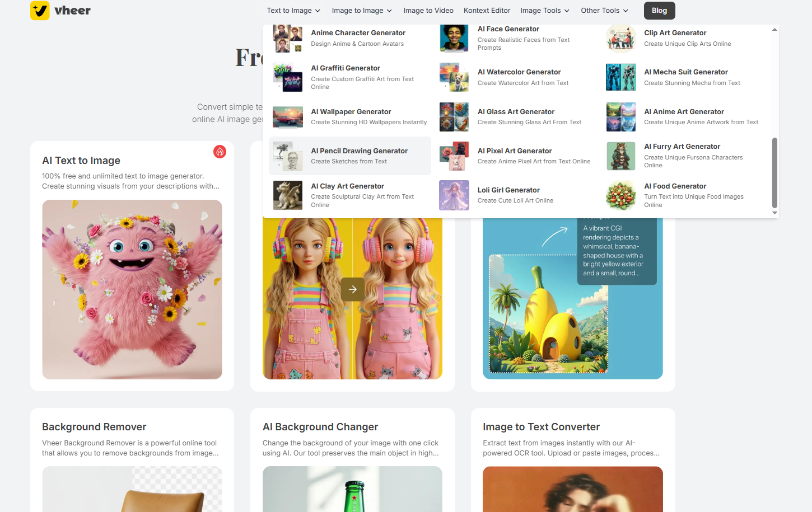Open AI Wallpaper Generator link
Image resolution: width=812 pixels, height=512 pixels.
coord(351,112)
